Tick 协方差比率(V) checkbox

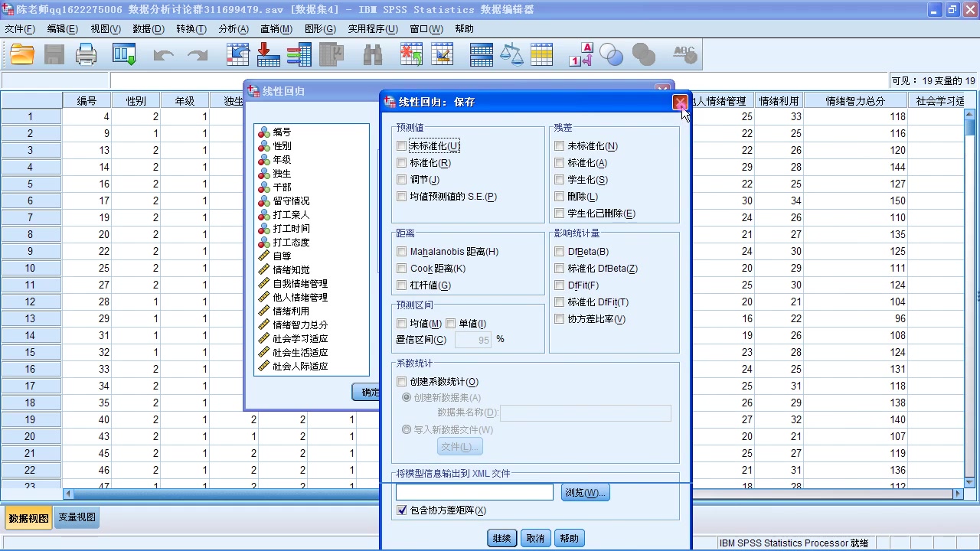(x=560, y=319)
